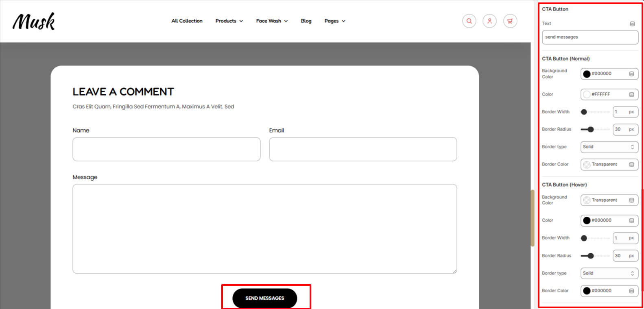This screenshot has width=644, height=309.
Task: Expand the Products menu
Action: coord(229,21)
